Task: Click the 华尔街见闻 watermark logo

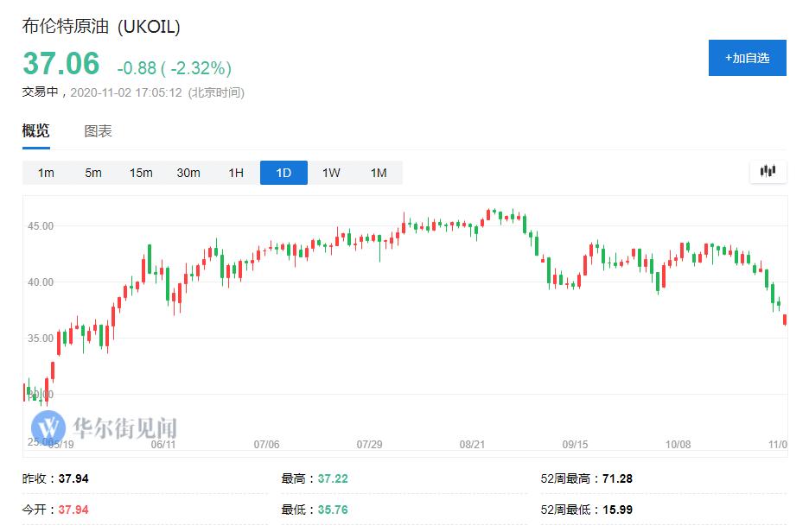Action: point(104,427)
